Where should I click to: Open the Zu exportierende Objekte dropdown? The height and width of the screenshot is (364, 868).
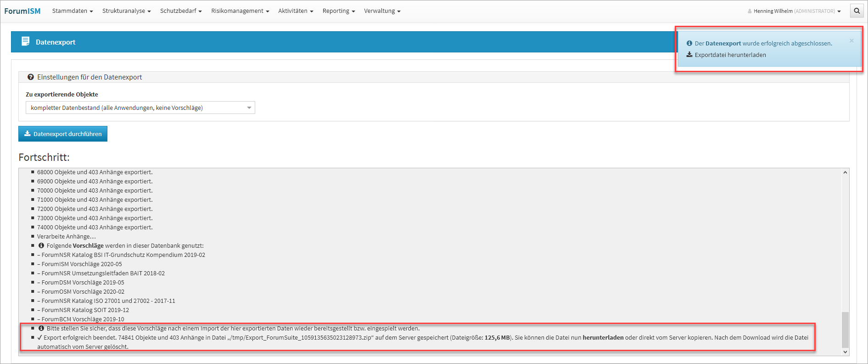(x=140, y=108)
